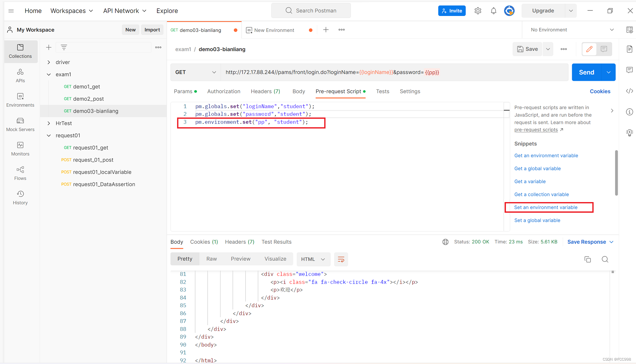This screenshot has height=364, width=636.
Task: Expand the driver collection
Action: (x=49, y=62)
